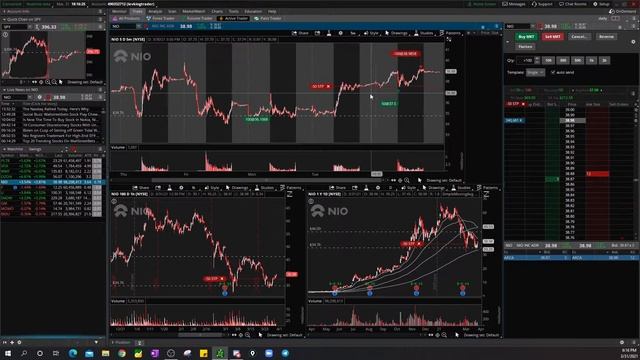Select pointer tool below top NIO chart
The image size is (640, 360).
(x=420, y=180)
